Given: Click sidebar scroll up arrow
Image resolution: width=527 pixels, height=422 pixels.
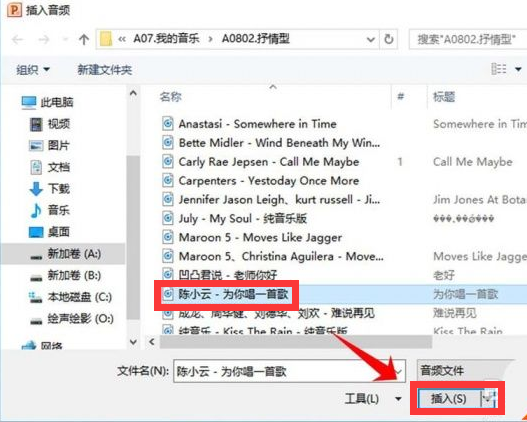Looking at the screenshot, I should click(x=133, y=93).
